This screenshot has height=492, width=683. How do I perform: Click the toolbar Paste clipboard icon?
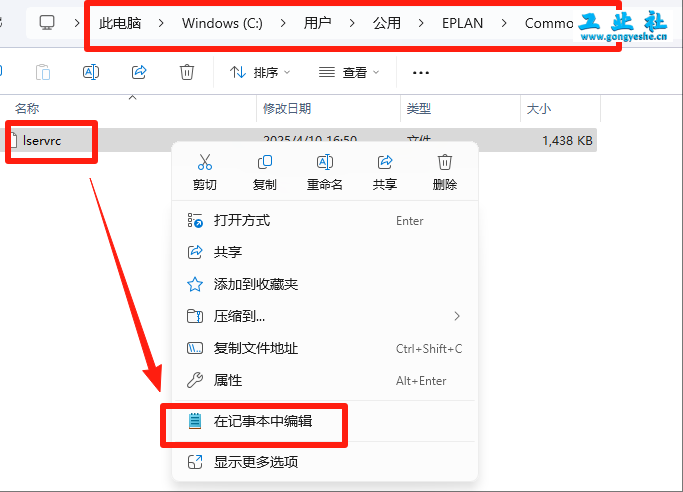tap(43, 72)
